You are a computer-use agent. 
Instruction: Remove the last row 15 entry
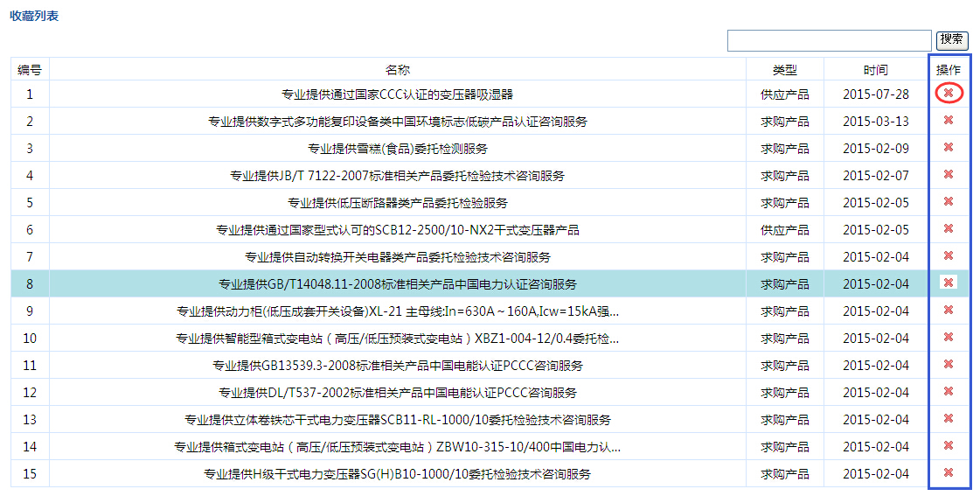949,472
